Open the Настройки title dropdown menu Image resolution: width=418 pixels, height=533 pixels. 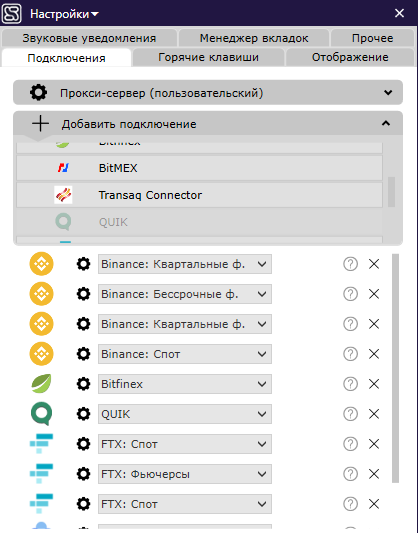(64, 14)
